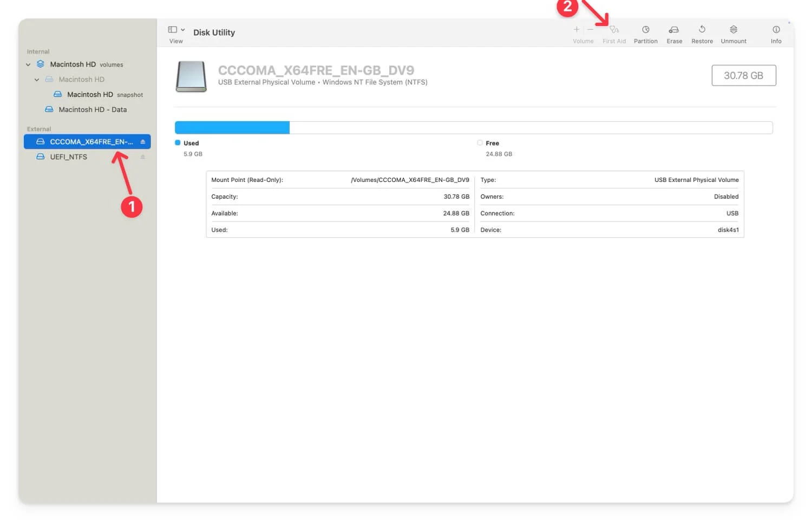Click the Erase drive icon
The width and height of the screenshot is (812, 521).
point(674,30)
